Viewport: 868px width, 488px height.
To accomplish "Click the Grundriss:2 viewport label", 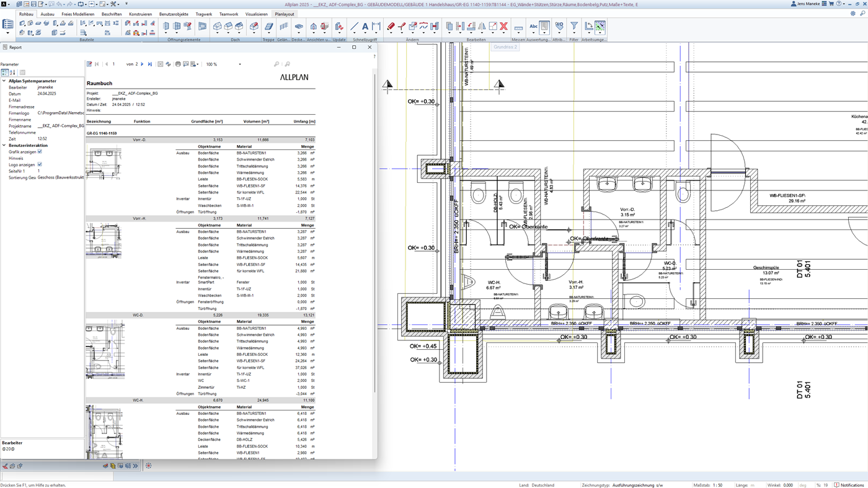I will point(505,47).
